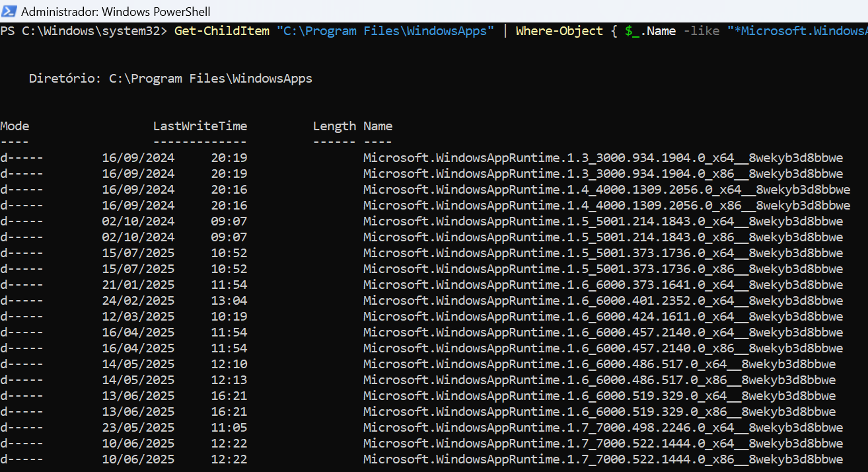The image size is (868, 472).
Task: Click the 'd-----' mode in the 23/05/2025 row
Action: [22, 428]
